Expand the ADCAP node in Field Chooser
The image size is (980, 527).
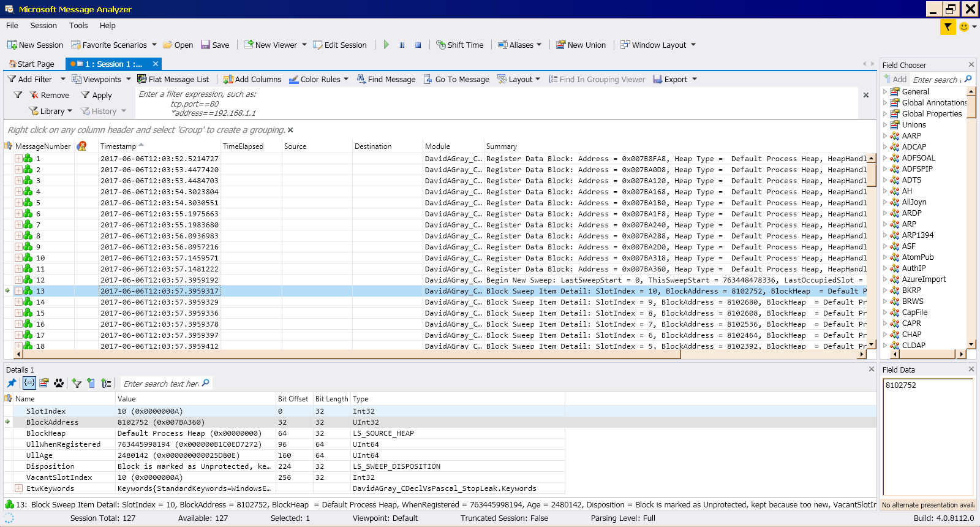[885, 147]
